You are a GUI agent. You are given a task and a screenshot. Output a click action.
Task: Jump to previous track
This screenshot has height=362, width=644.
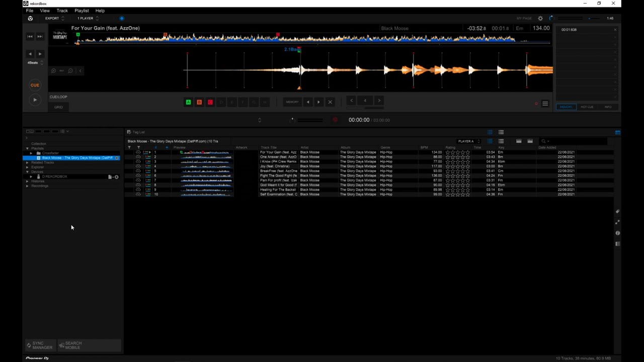point(30,36)
